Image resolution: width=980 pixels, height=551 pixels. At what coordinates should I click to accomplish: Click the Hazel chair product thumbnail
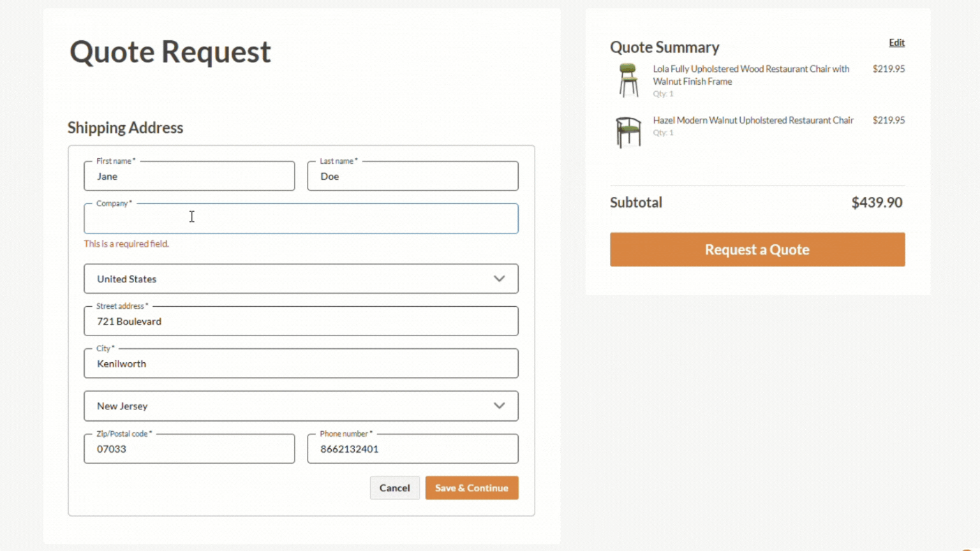[x=628, y=130]
